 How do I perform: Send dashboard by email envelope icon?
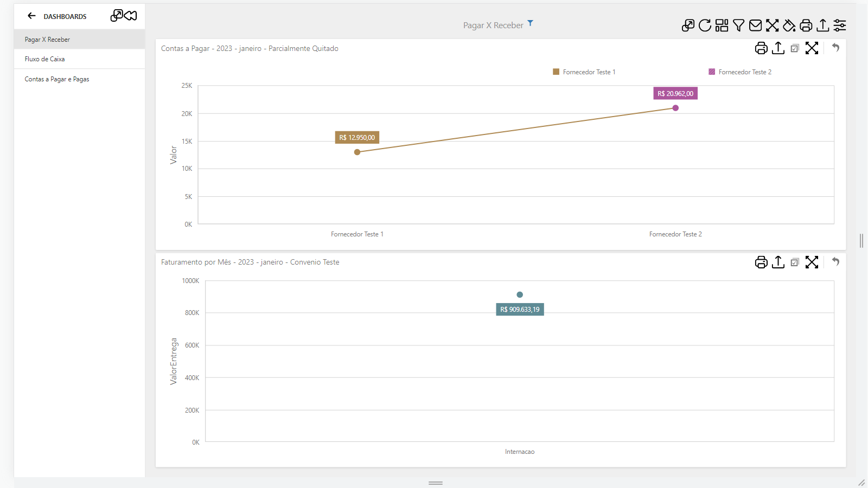pyautogui.click(x=755, y=25)
